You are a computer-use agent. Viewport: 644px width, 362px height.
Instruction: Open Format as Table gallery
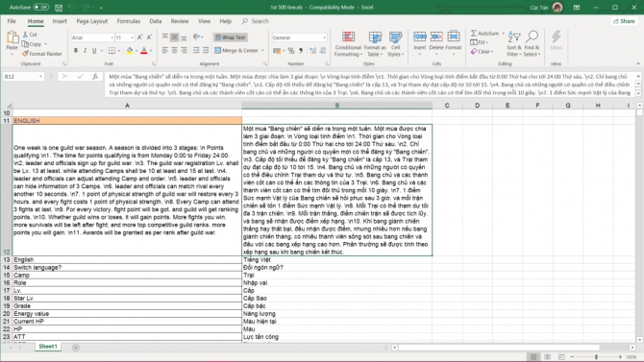pos(375,44)
